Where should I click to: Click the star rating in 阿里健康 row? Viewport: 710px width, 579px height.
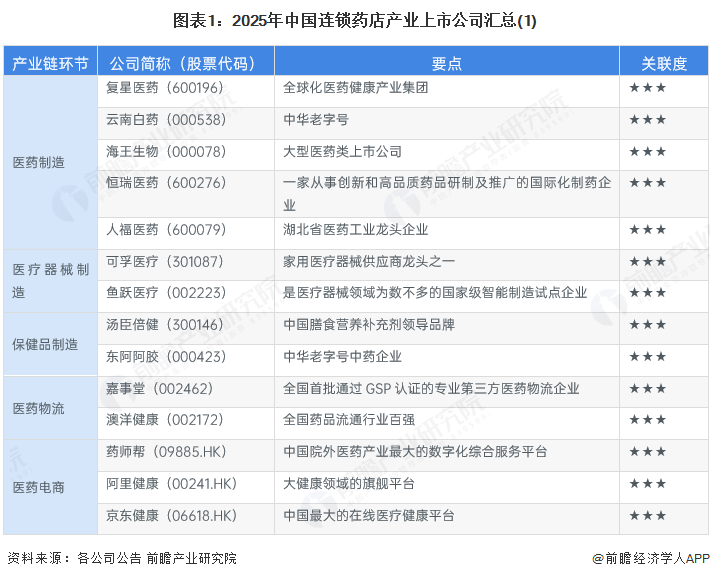tap(648, 484)
